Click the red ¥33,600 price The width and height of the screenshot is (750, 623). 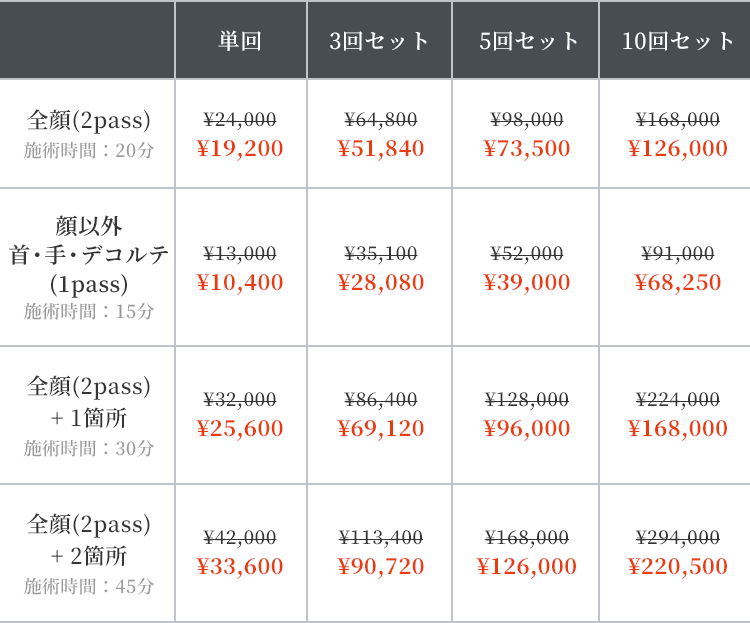(240, 567)
